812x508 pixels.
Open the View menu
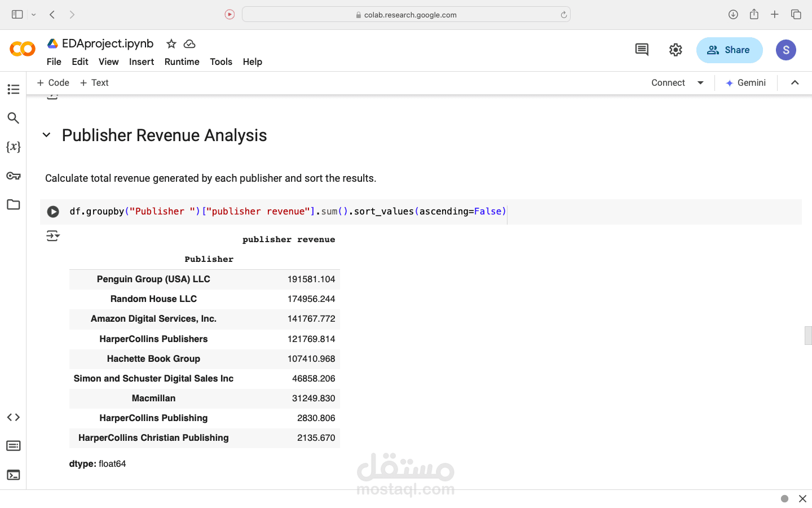(109, 62)
